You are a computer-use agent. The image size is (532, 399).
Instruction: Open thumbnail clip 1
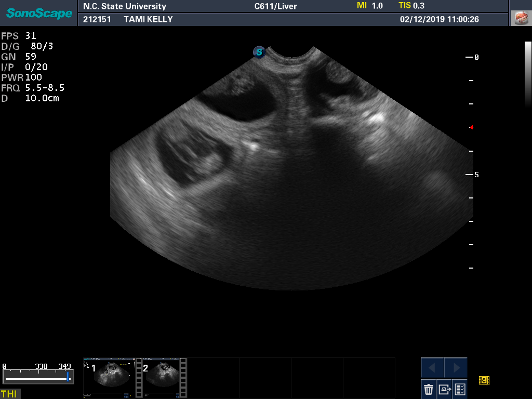(x=109, y=377)
